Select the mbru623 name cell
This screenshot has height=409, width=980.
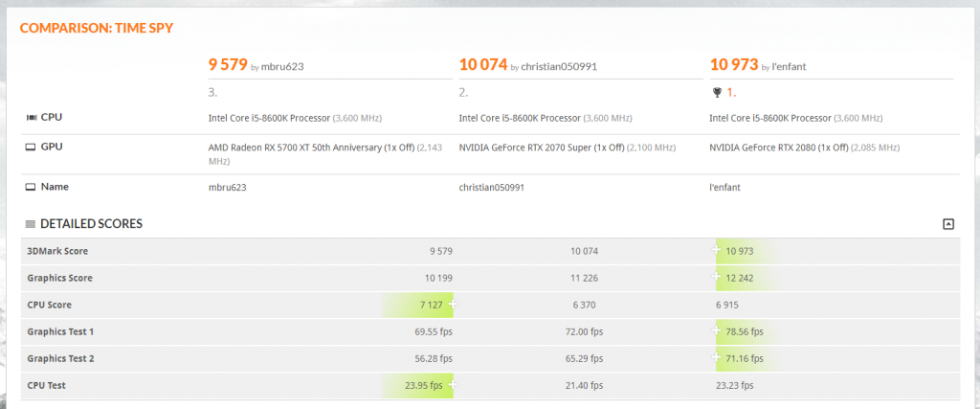(x=227, y=187)
